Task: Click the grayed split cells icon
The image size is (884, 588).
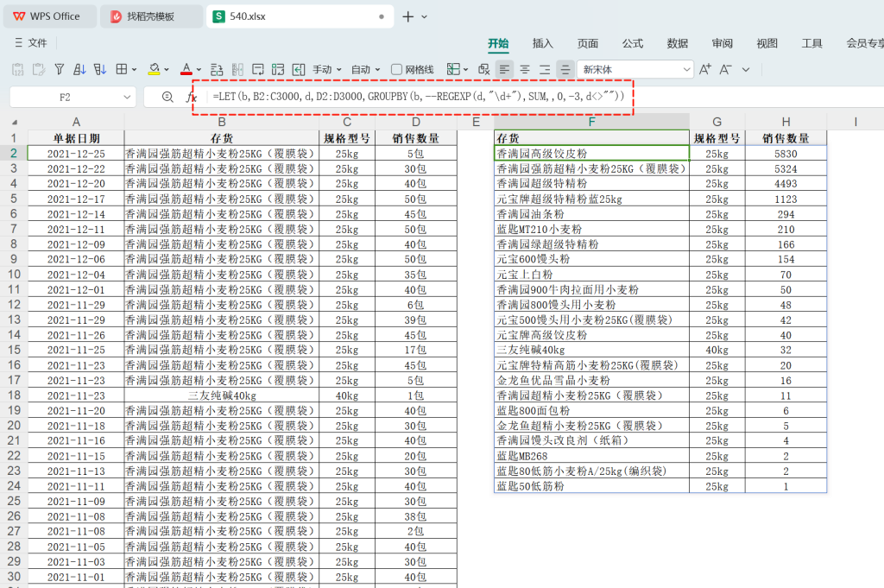Action: click(x=237, y=69)
